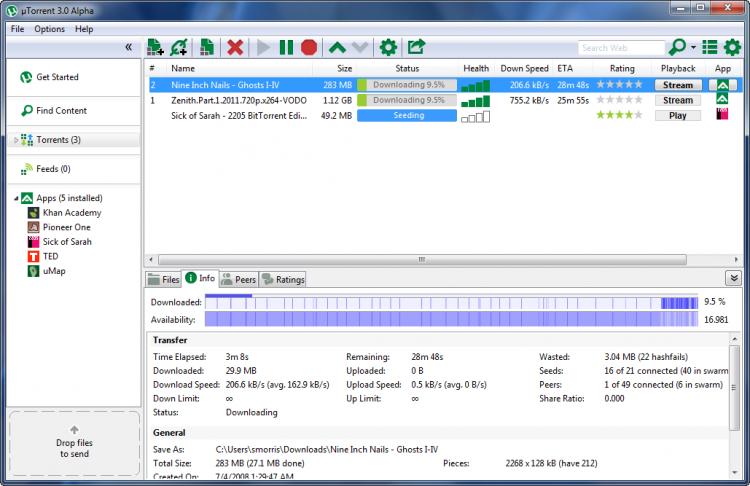Move the torrent down in the queue
Viewport: 750px width, 486px height.
pyautogui.click(x=360, y=47)
